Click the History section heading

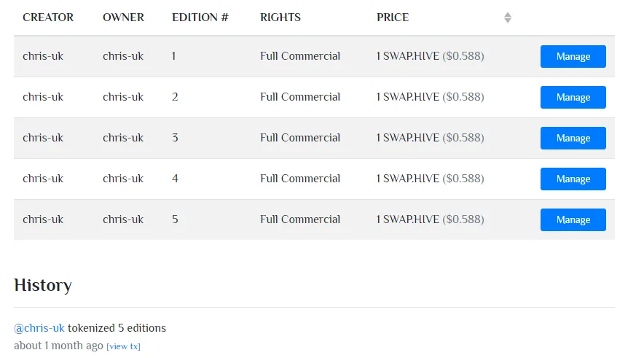[x=43, y=285]
